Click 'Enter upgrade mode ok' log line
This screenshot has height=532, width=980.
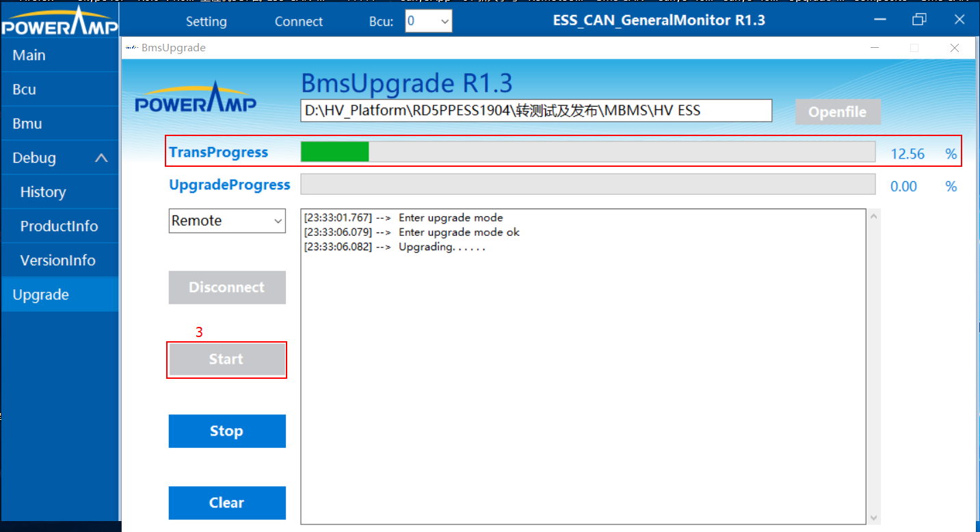412,232
